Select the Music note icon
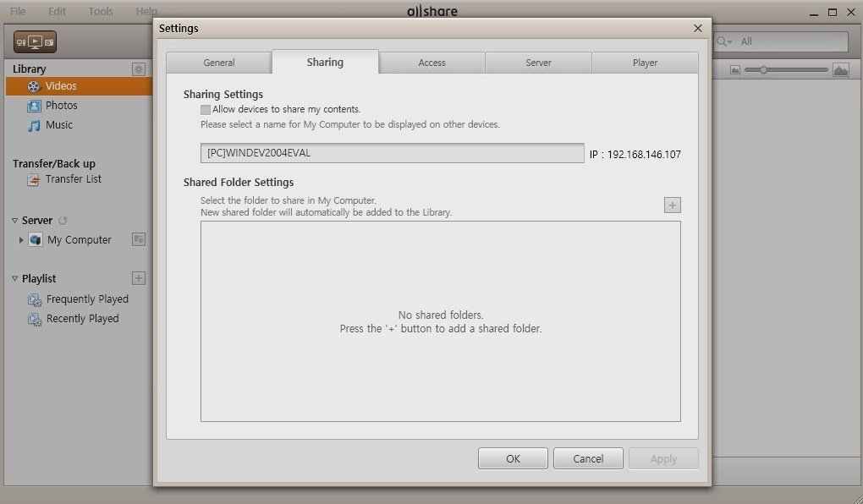 pos(34,125)
